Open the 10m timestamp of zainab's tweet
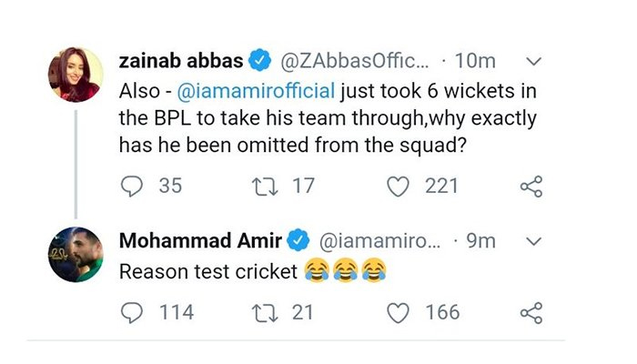The height and width of the screenshot is (364, 637). click(x=475, y=61)
